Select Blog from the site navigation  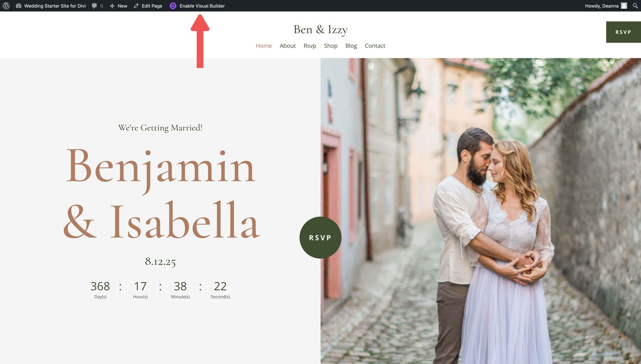(x=351, y=46)
